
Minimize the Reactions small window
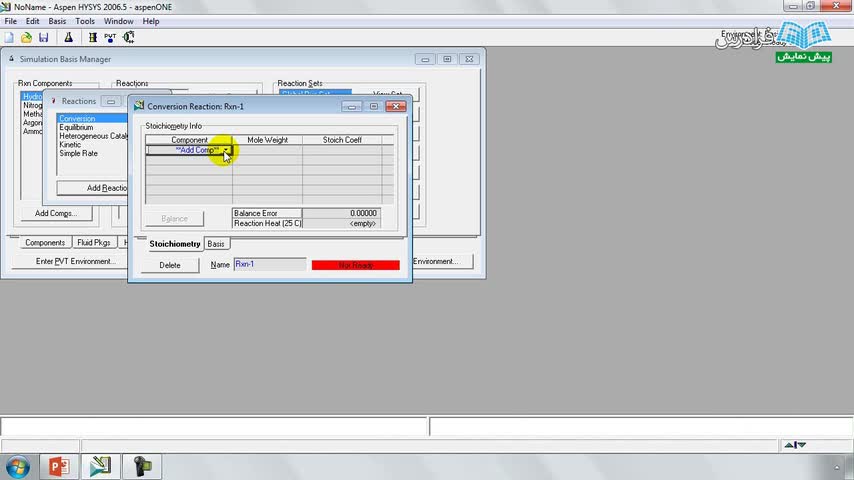point(111,101)
